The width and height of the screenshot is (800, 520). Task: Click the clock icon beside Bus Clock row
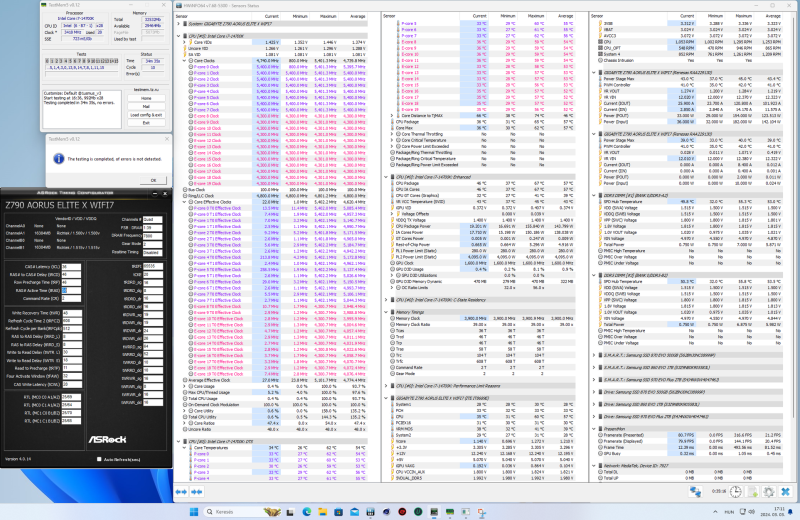click(x=186, y=189)
